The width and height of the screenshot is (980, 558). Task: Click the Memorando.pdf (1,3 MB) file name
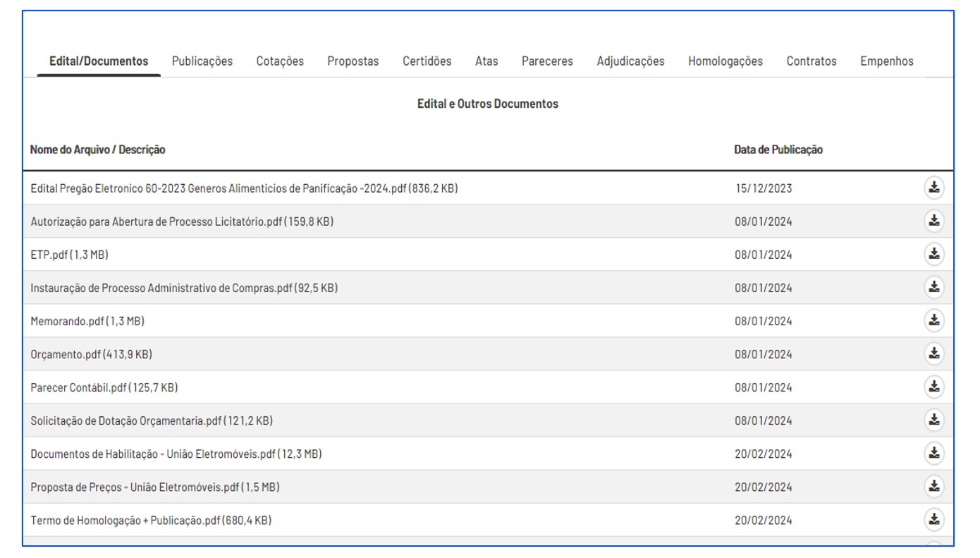tap(87, 321)
